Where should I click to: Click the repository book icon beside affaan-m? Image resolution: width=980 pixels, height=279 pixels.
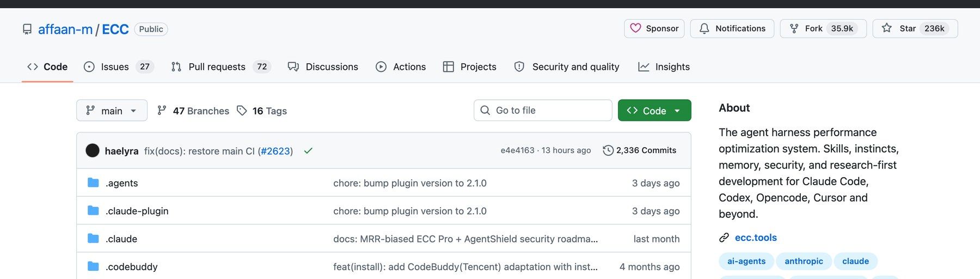(27, 29)
